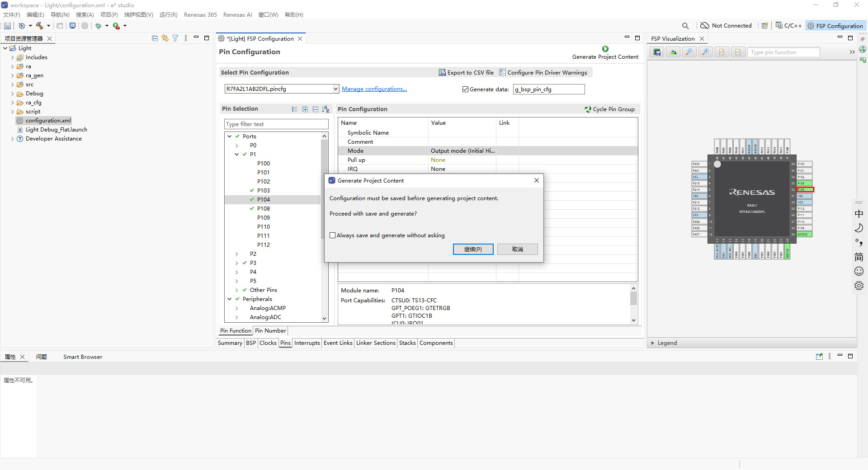The width and height of the screenshot is (868, 470).
Task: Expand the Legend section
Action: pos(652,343)
